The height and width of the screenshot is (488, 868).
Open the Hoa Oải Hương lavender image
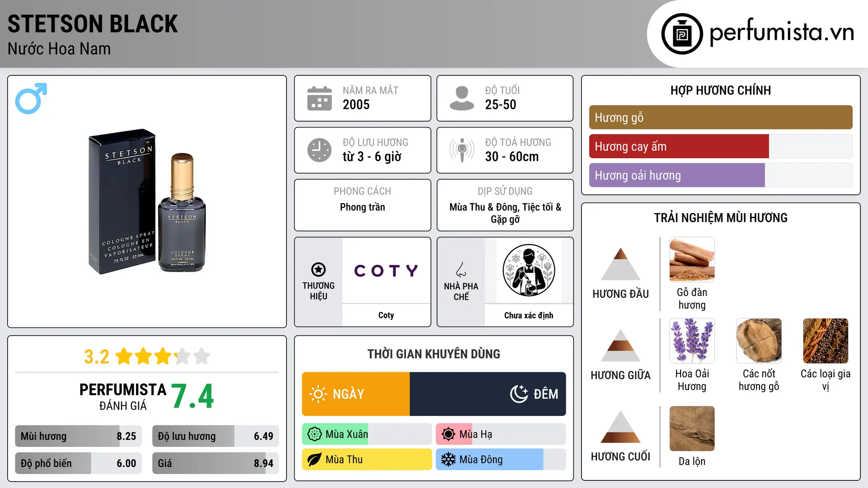coord(692,341)
